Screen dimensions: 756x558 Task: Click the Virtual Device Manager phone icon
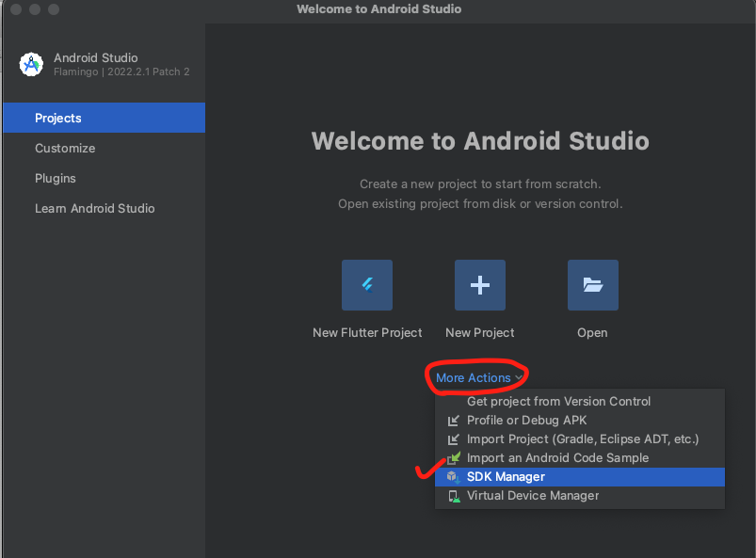[454, 496]
